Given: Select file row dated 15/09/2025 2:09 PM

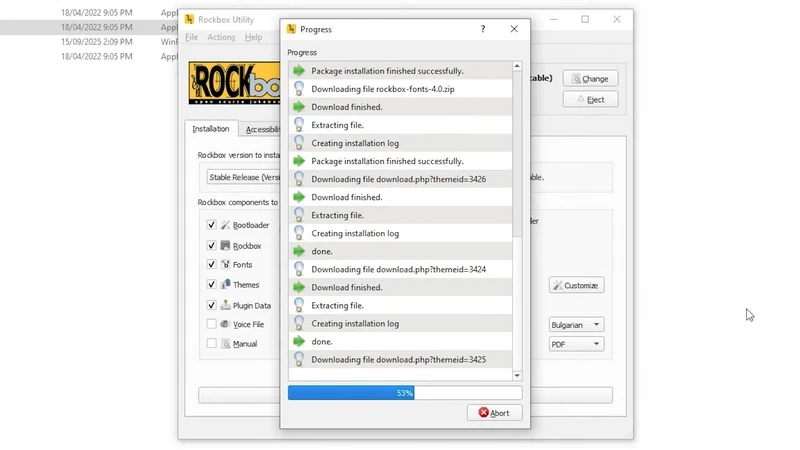Looking at the screenshot, I should tap(89, 42).
